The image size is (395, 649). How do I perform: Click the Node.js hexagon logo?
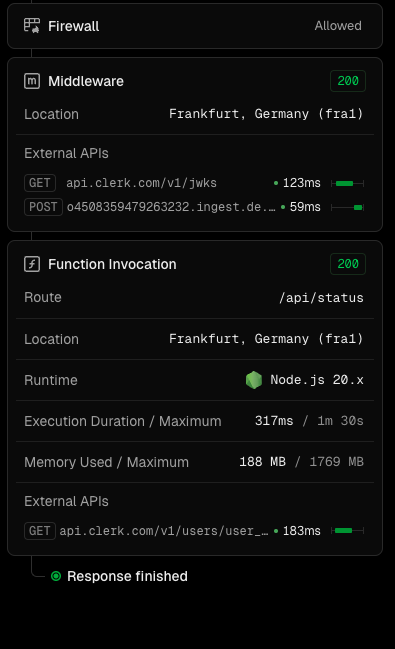tap(254, 380)
